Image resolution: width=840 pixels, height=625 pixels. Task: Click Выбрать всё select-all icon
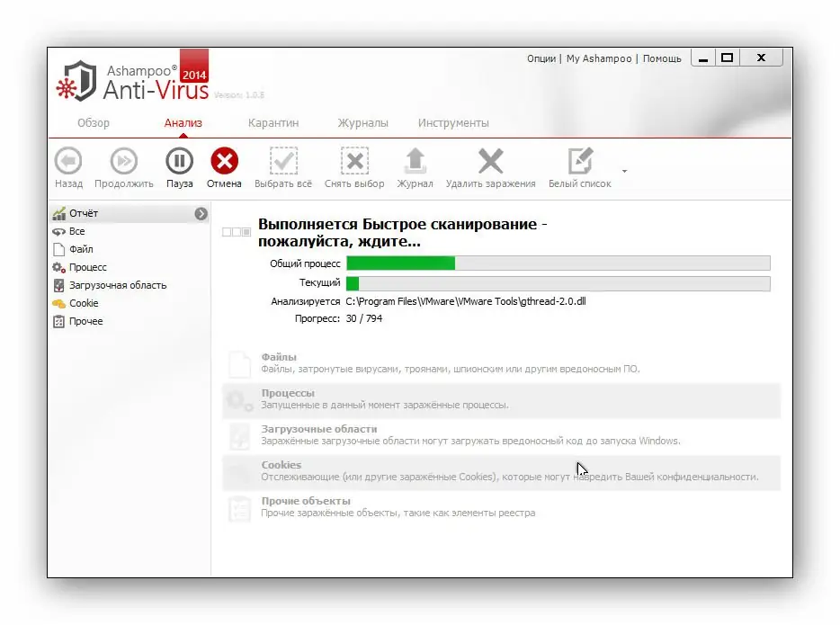click(x=283, y=161)
